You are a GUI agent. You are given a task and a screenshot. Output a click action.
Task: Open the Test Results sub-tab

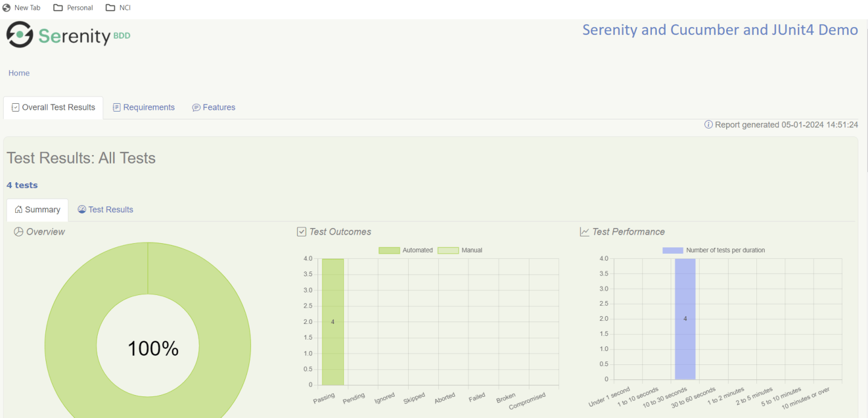[x=106, y=210]
